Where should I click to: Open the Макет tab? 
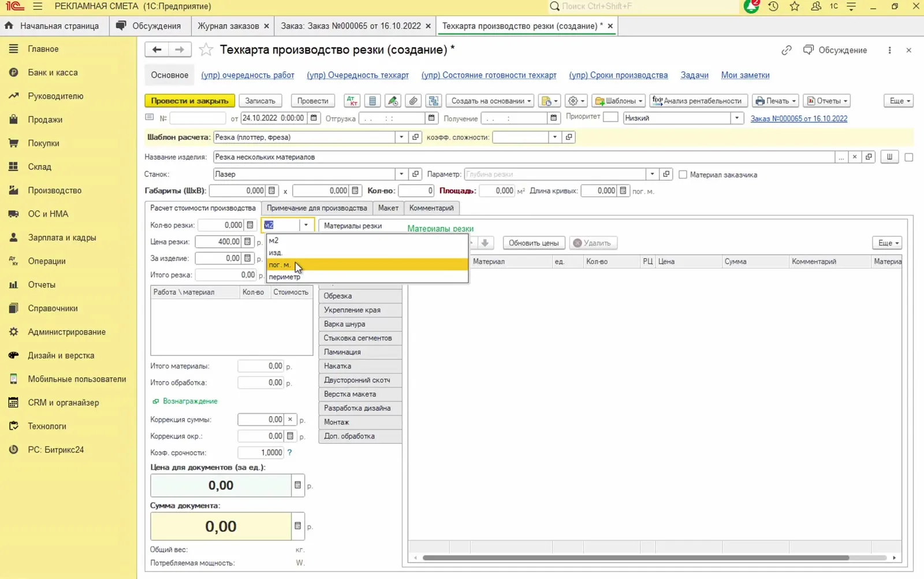click(x=388, y=208)
